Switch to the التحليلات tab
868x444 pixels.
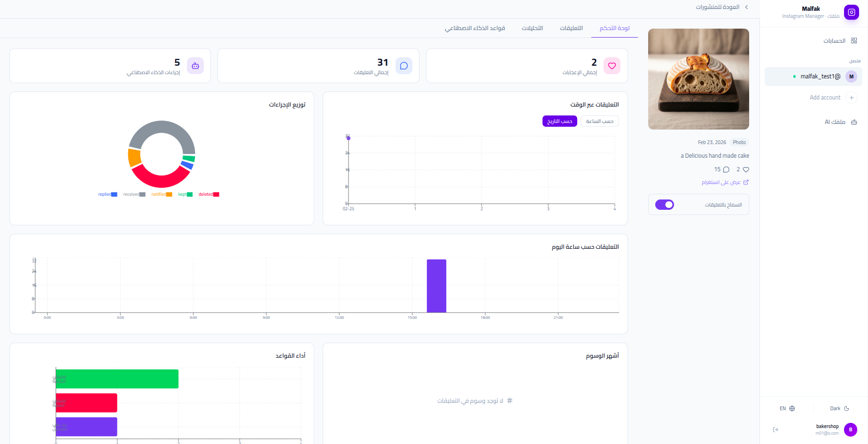click(532, 28)
